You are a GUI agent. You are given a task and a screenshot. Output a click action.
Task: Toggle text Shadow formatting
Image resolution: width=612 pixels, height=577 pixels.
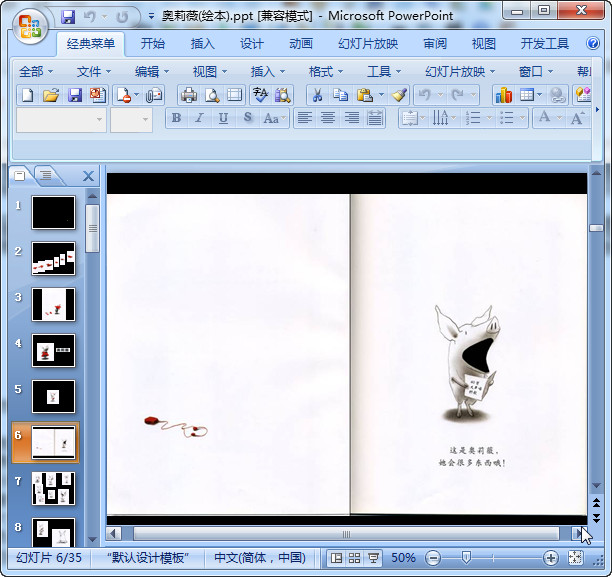coord(247,118)
